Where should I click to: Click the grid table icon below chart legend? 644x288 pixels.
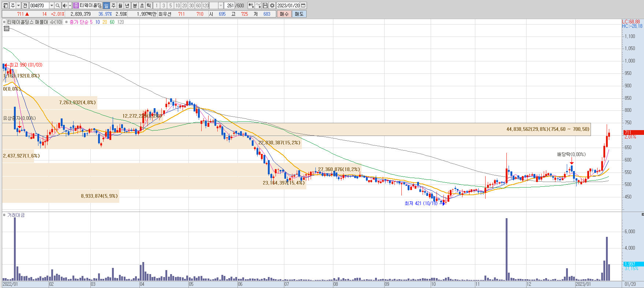pyautogui.click(x=6, y=29)
